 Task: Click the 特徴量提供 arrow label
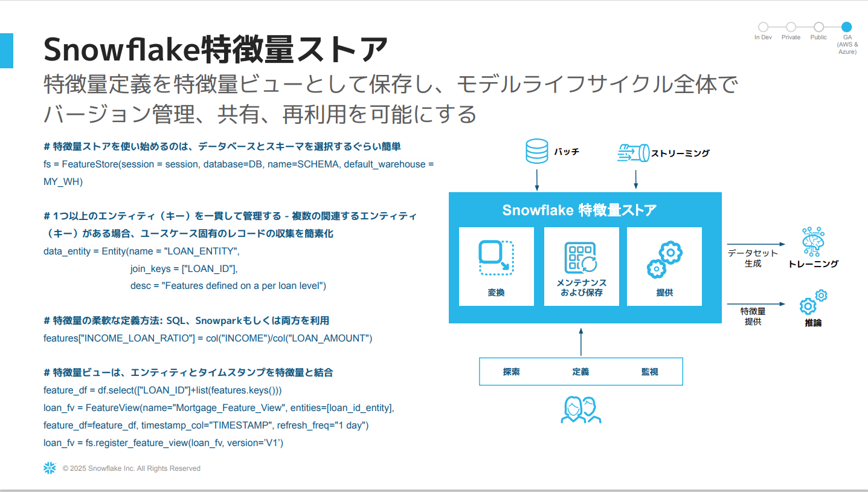tap(753, 316)
